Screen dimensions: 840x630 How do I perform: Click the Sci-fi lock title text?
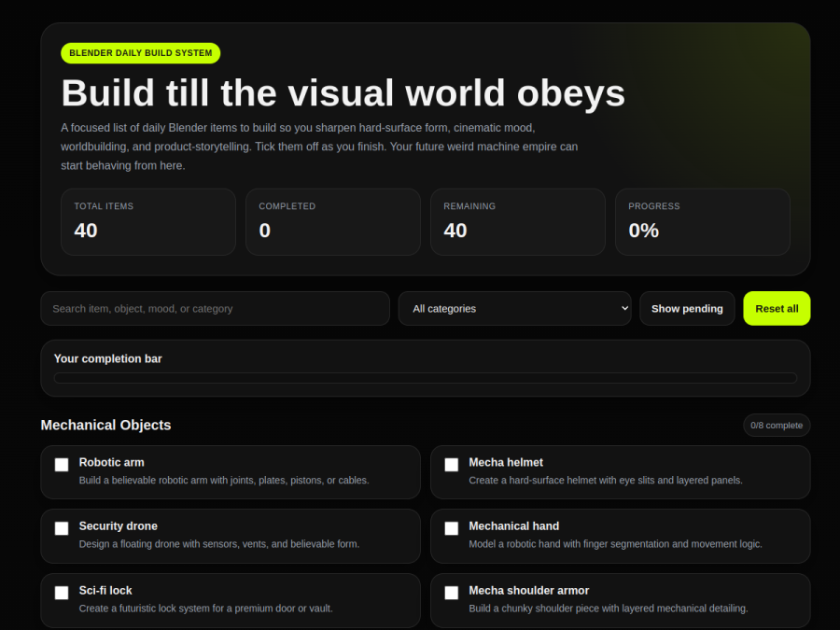point(105,591)
